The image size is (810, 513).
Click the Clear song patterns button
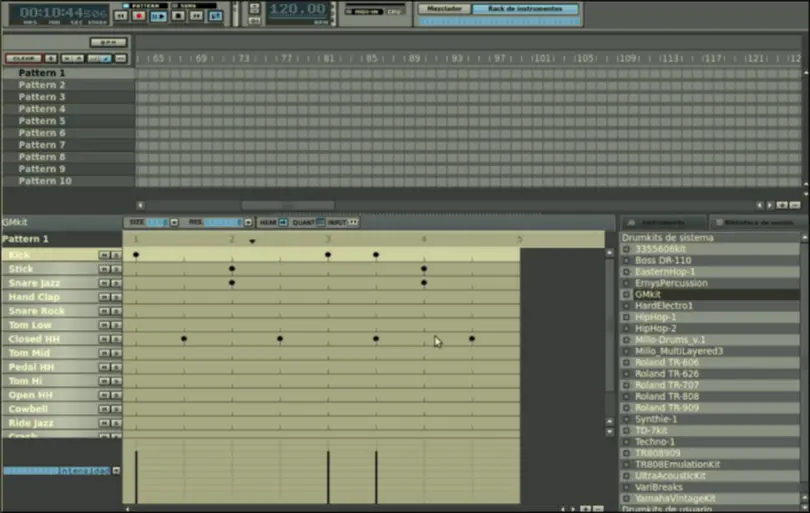pos(23,59)
